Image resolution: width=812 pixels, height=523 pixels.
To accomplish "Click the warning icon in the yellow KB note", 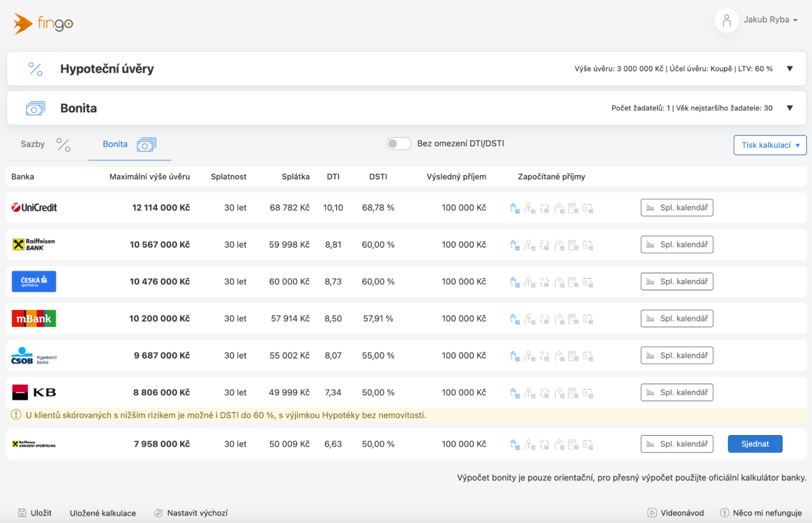I will pos(16,415).
